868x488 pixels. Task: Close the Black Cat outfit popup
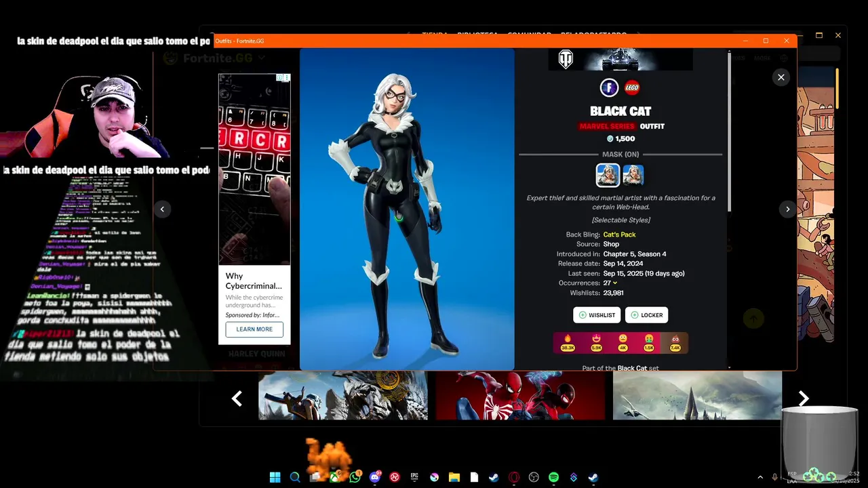[781, 77]
